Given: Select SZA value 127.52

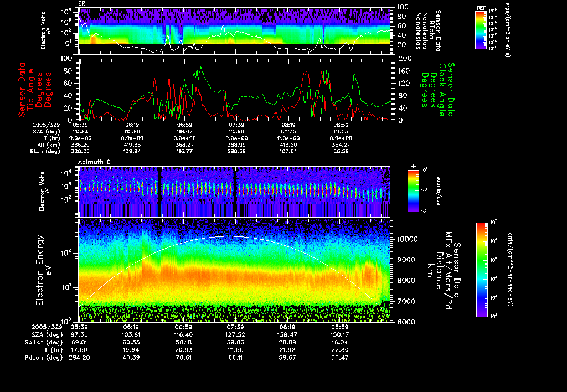Looking at the screenshot, I should click(x=235, y=335).
